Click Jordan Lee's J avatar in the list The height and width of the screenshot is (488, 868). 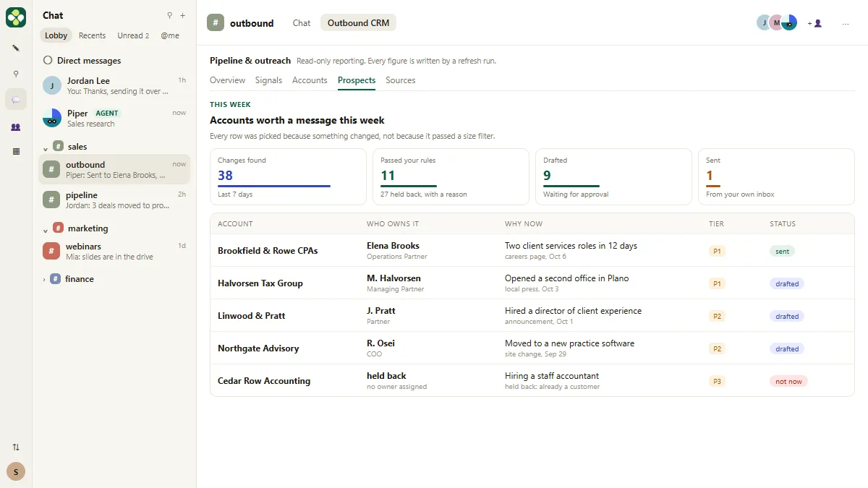point(52,85)
